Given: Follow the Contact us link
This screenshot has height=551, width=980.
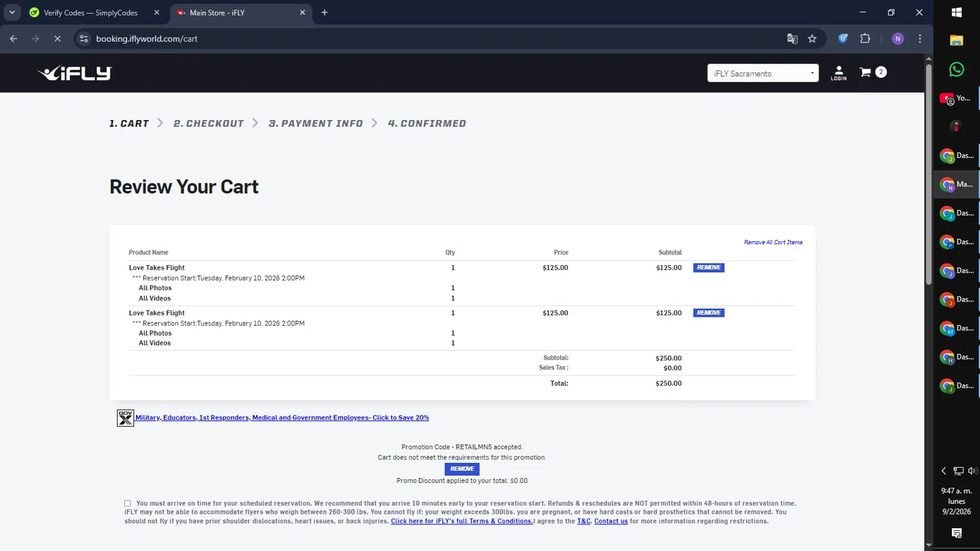Looking at the screenshot, I should tap(611, 521).
